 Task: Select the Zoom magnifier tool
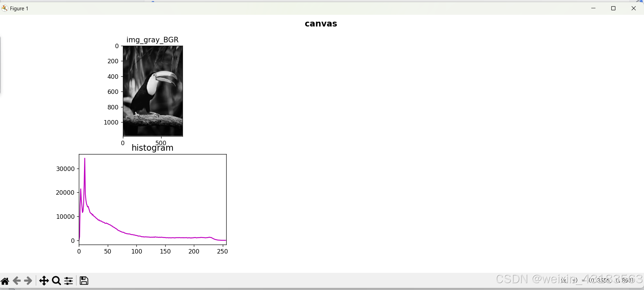[56, 281]
